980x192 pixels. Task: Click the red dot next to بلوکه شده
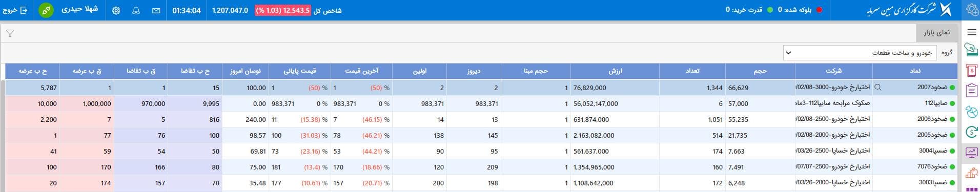click(x=820, y=10)
